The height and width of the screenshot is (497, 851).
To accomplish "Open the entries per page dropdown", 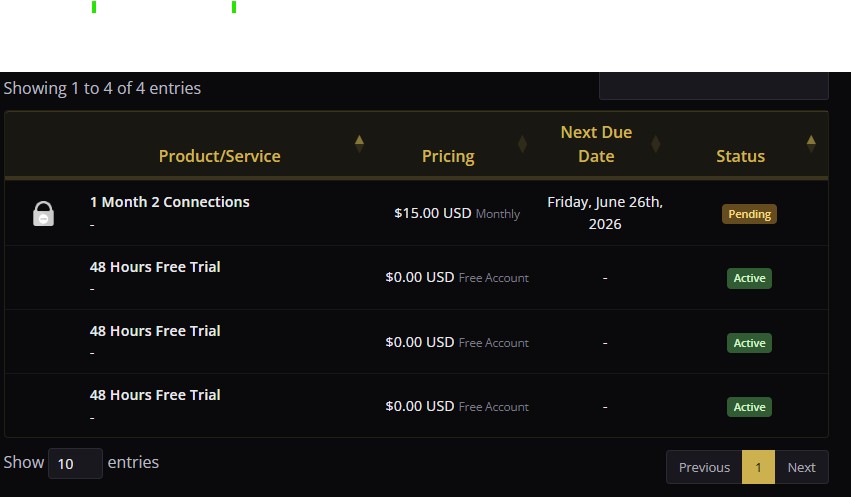I will click(x=75, y=463).
